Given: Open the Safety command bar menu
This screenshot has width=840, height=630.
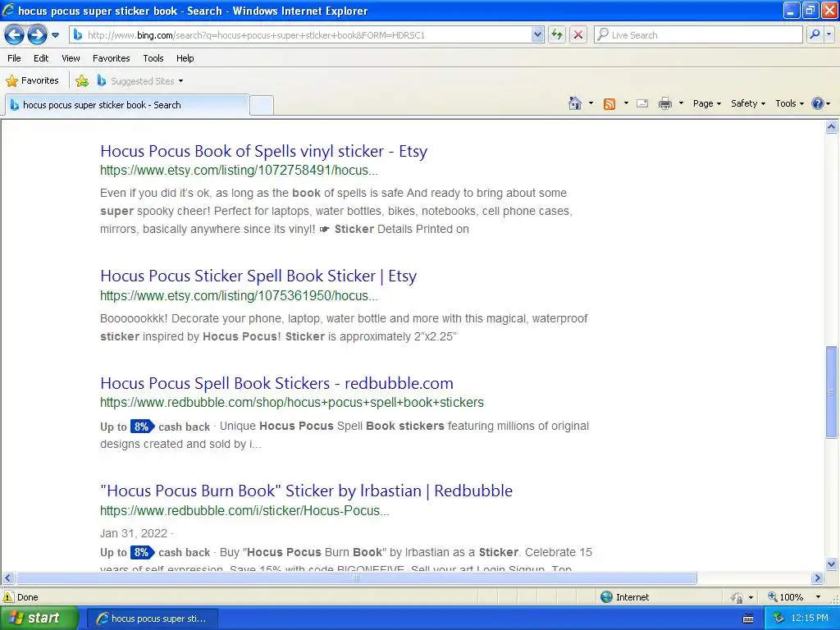Looking at the screenshot, I should 748,103.
